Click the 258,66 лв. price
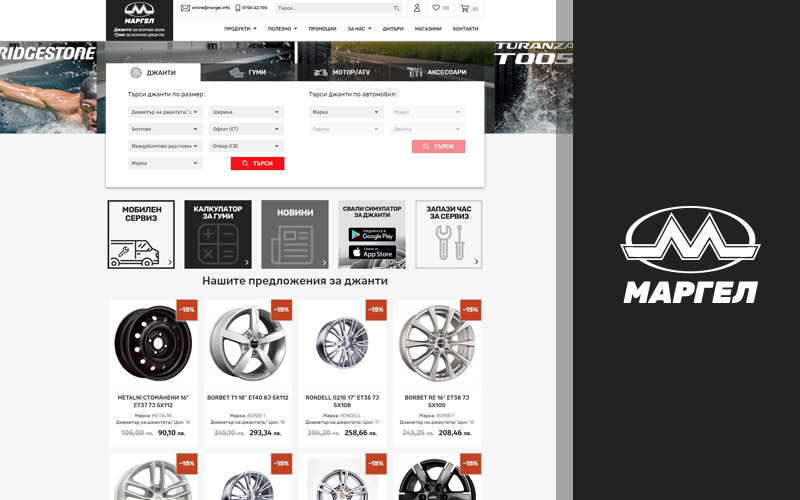This screenshot has width=800, height=500. [x=361, y=433]
